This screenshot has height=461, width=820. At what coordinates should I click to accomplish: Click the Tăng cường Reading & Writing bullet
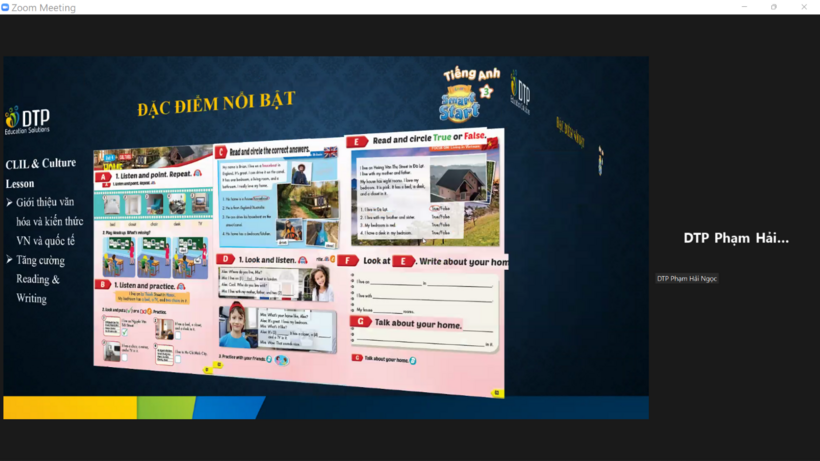coord(38,279)
